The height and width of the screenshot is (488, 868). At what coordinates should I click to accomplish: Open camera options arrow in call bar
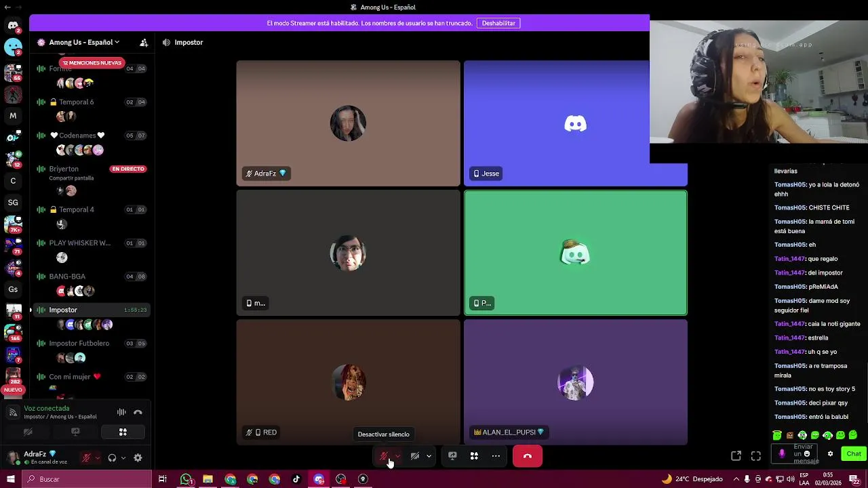click(x=429, y=456)
